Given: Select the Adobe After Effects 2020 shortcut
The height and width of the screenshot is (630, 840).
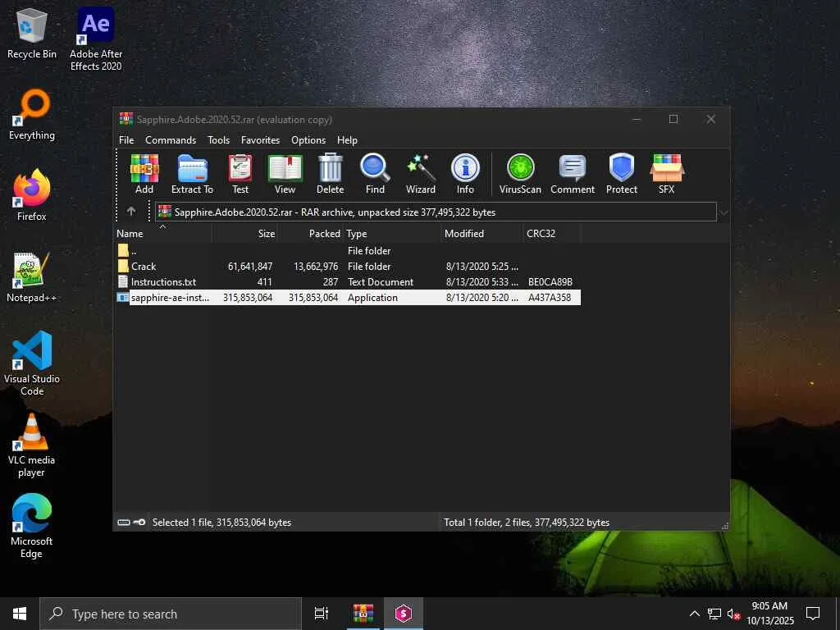Looking at the screenshot, I should click(x=96, y=39).
